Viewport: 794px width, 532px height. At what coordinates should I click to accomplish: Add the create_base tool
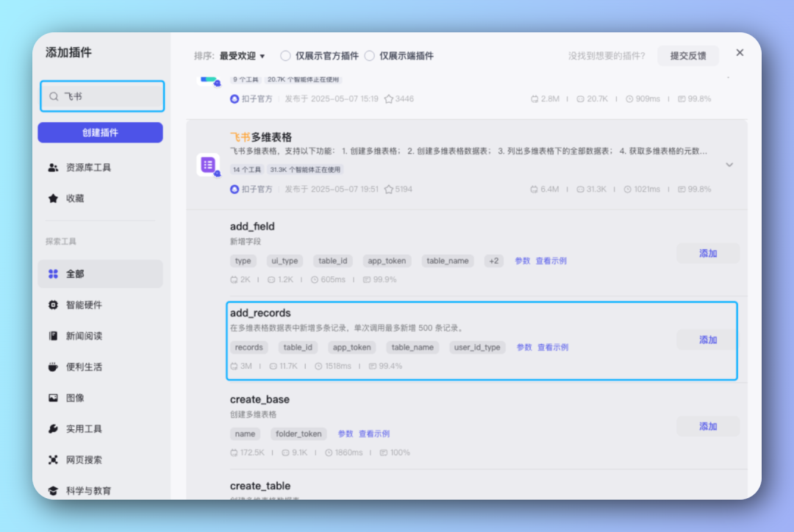(708, 427)
